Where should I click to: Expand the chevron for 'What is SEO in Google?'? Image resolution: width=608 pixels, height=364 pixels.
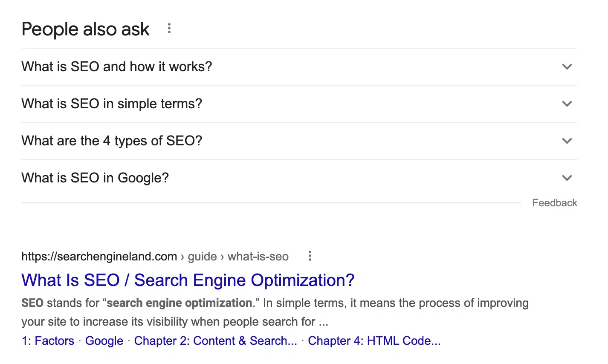tap(567, 178)
